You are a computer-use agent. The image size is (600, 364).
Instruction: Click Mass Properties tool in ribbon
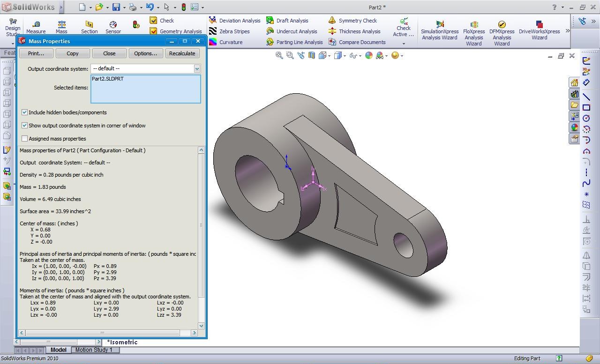point(61,27)
